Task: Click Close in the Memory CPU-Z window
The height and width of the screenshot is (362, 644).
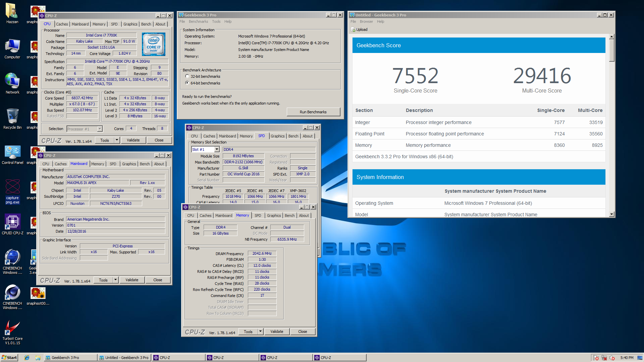Action: pyautogui.click(x=303, y=331)
